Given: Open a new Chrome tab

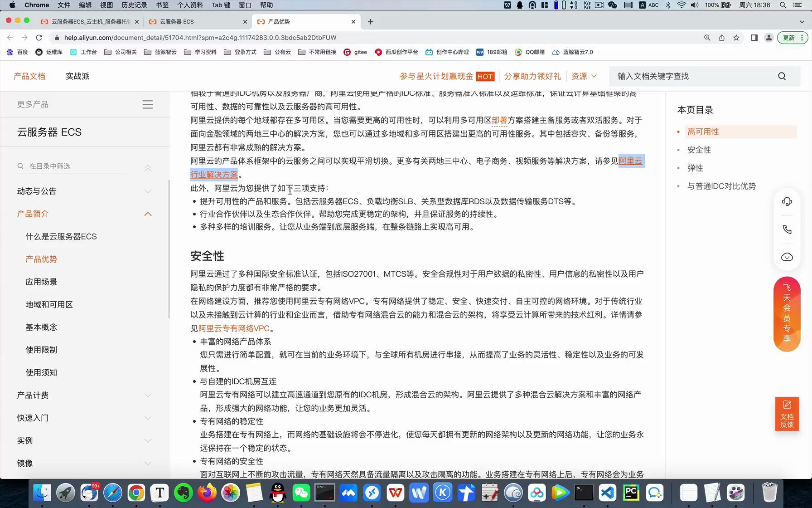Looking at the screenshot, I should 371,22.
